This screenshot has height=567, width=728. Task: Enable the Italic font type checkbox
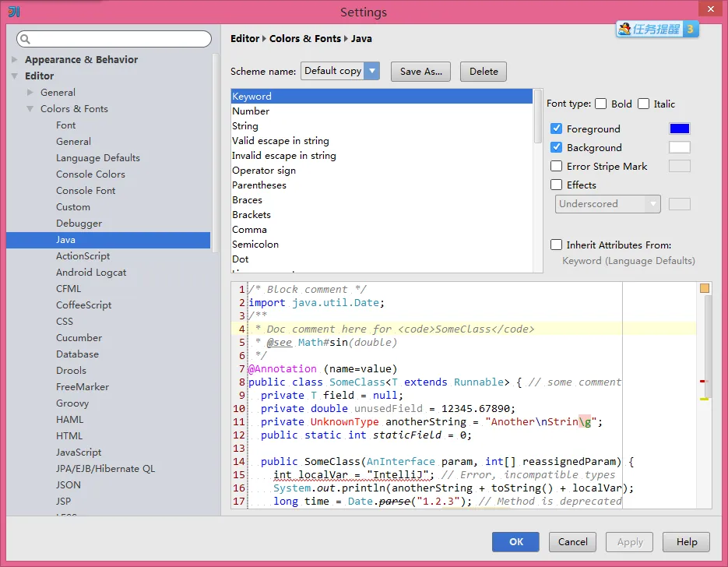pos(643,104)
